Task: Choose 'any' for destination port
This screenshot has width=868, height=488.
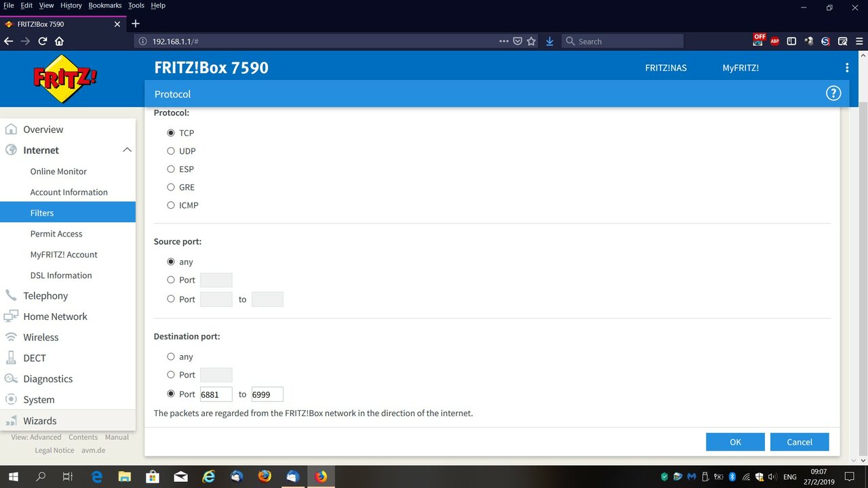Action: tap(171, 357)
